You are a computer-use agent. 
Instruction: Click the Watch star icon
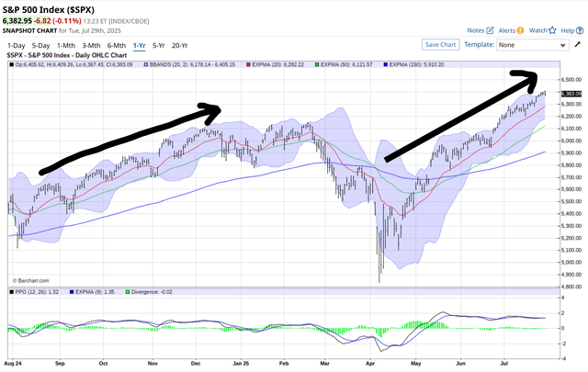552,30
